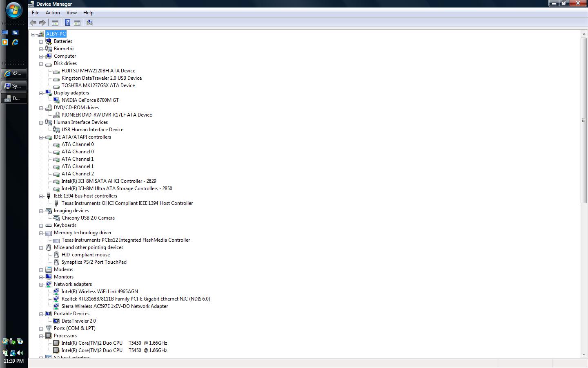
Task: Select Realtek RTL8168B/8111B Gigabit Ethernet NIC
Action: [x=136, y=299]
